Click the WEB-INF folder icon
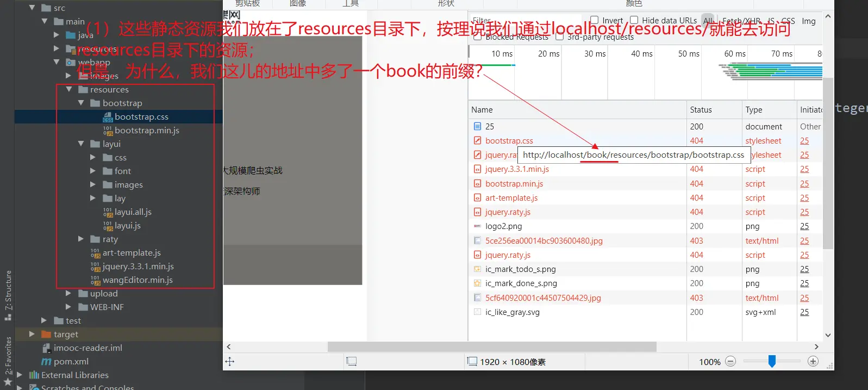 point(83,307)
